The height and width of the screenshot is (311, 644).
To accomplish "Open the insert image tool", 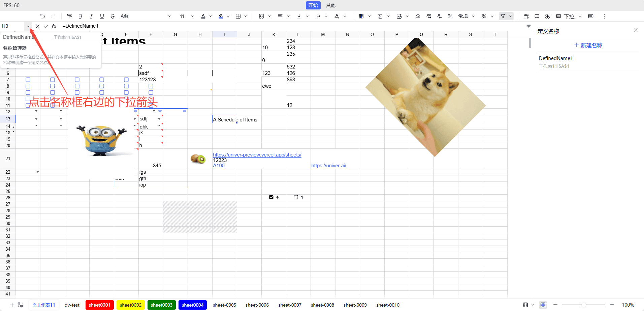I will [x=399, y=16].
